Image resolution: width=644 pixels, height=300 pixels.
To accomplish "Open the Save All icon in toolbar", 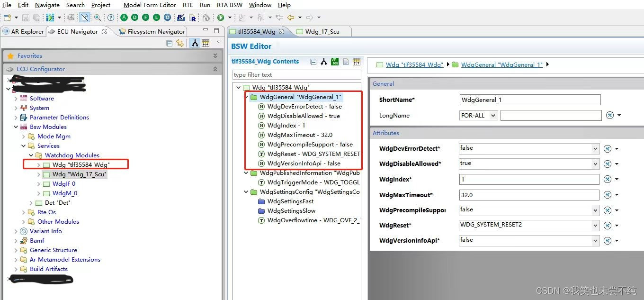I will (x=36, y=18).
